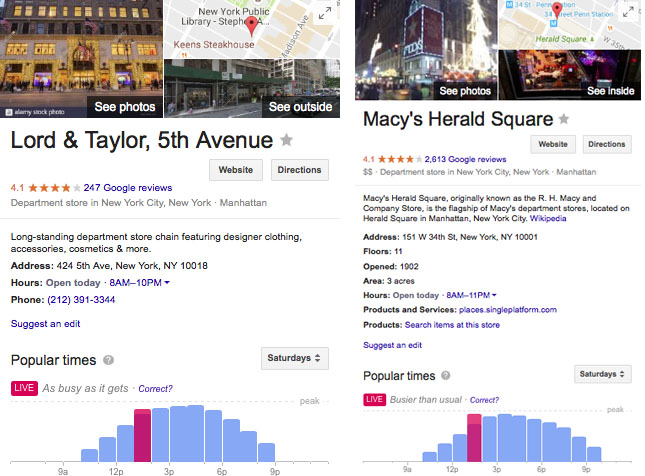Open Macy's 2,613 Google reviews
645x476 pixels.
pyautogui.click(x=465, y=159)
